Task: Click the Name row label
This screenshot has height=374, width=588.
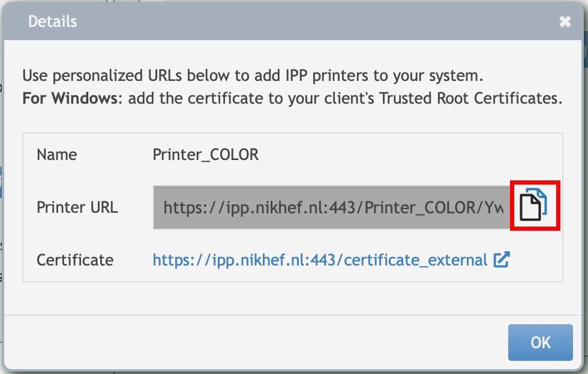Action: coord(56,155)
